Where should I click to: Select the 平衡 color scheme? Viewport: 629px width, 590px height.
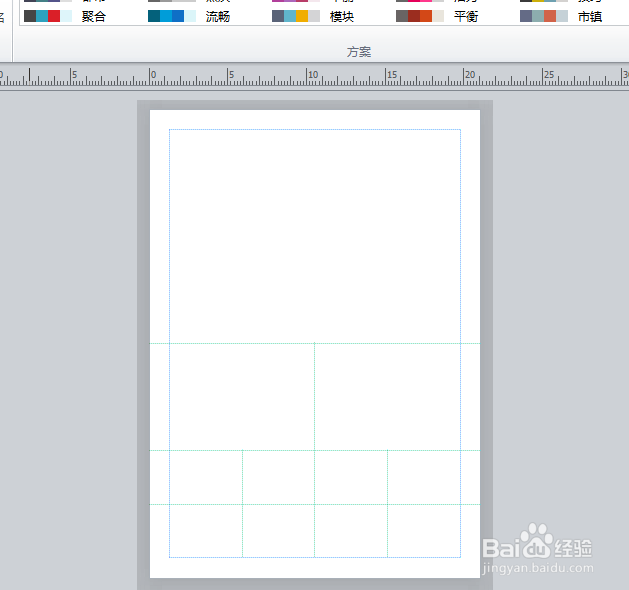[437, 16]
